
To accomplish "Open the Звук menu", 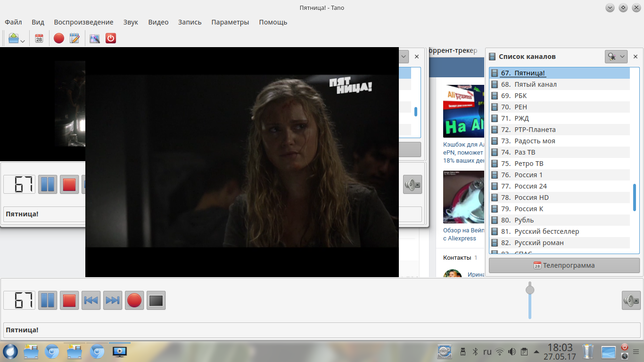I will pyautogui.click(x=131, y=22).
